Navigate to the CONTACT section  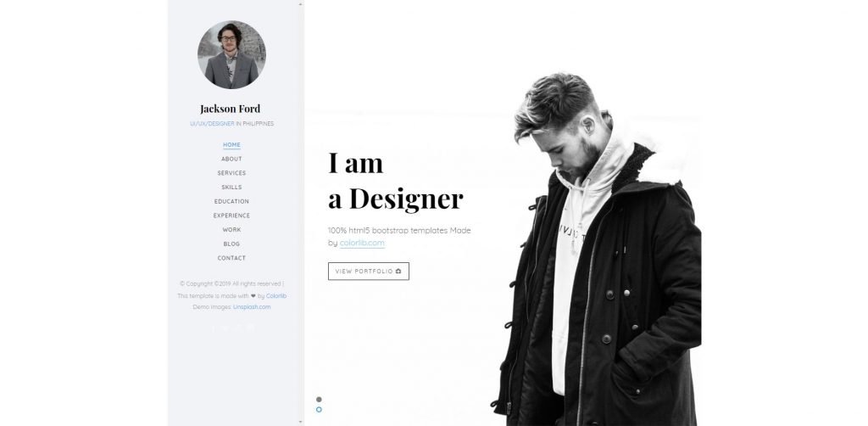tap(231, 258)
